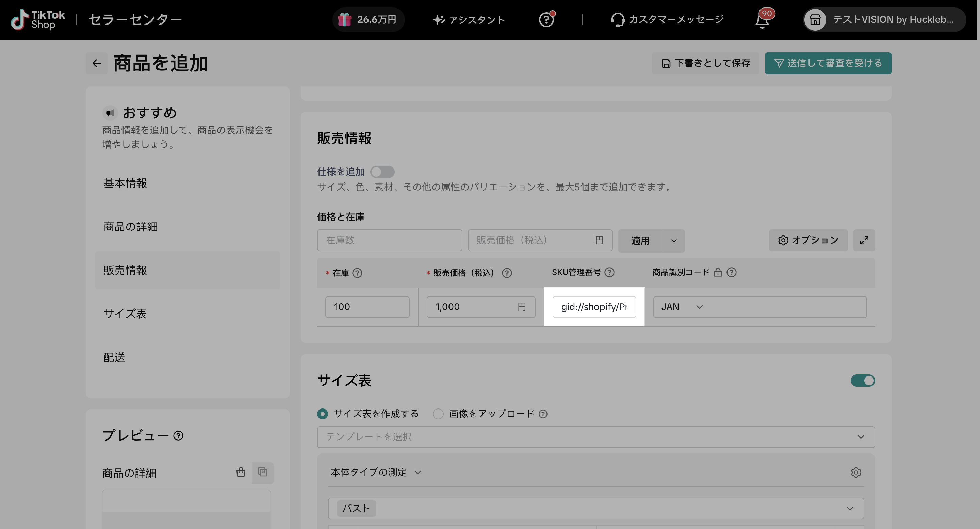Click the megaphone icon beside おすすめ
Viewport: 980px width, 529px height.
pyautogui.click(x=110, y=113)
